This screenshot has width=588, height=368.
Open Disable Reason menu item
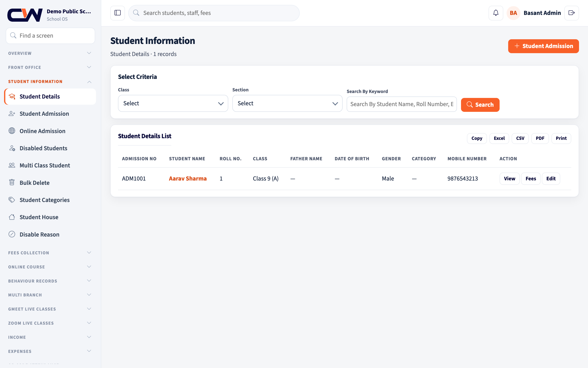point(50,234)
